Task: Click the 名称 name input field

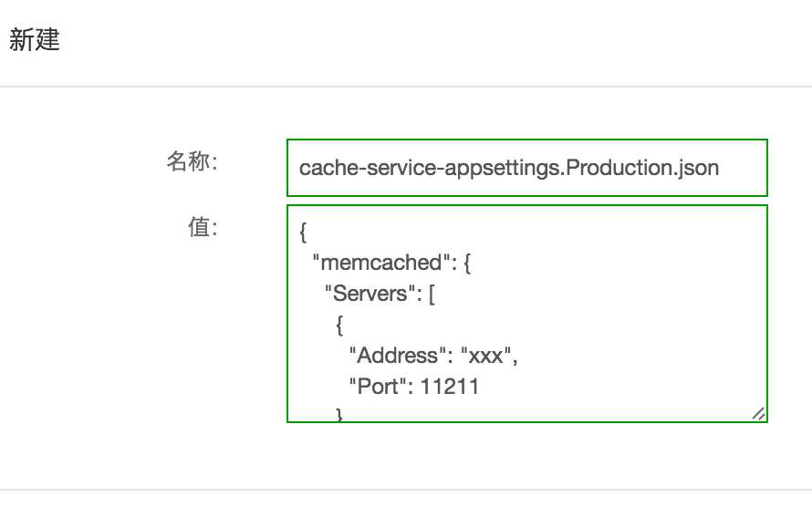Action: tap(526, 168)
